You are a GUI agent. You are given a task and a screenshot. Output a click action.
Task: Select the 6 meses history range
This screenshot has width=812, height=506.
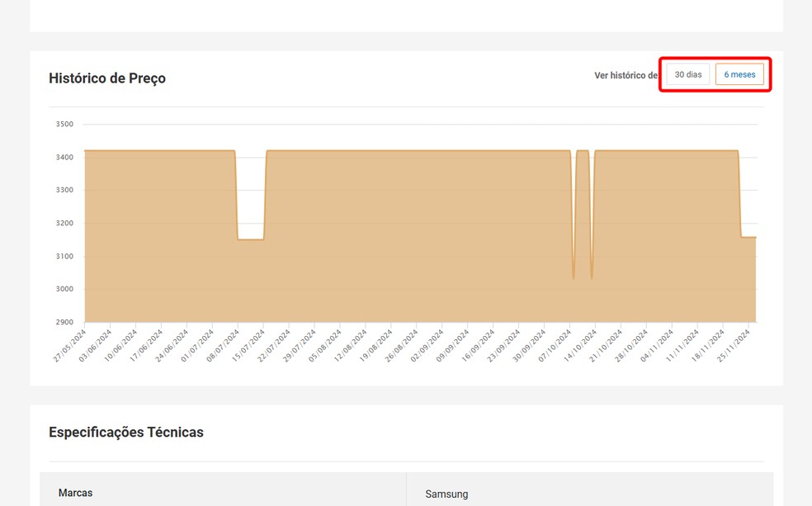[x=739, y=74]
